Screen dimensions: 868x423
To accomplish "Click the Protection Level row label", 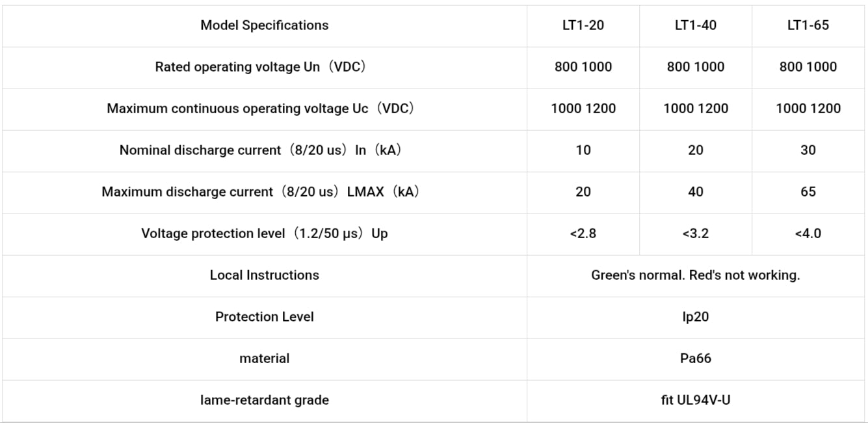I will 264,317.
